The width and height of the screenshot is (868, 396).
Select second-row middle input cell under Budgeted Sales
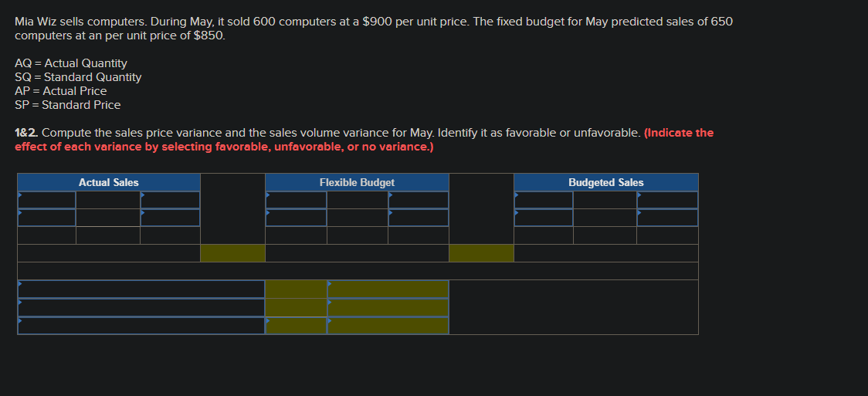605,218
